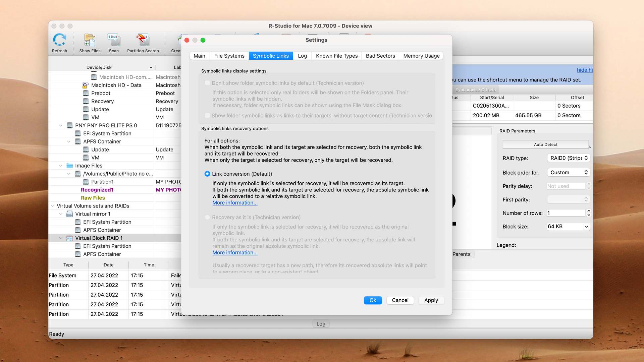The height and width of the screenshot is (362, 644).
Task: Toggle Recovery as is Technician radio button
Action: tap(207, 217)
